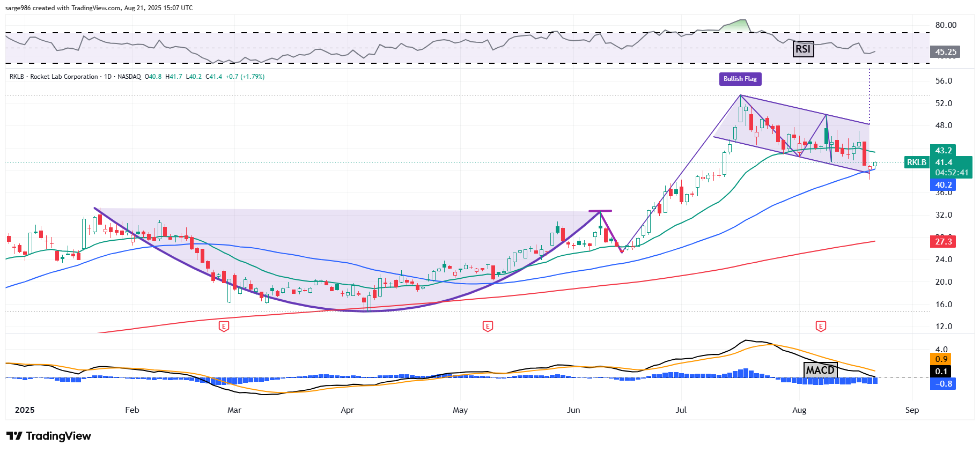Click the green 43.2 moving average price label
This screenshot has height=452, width=980.
coord(943,151)
